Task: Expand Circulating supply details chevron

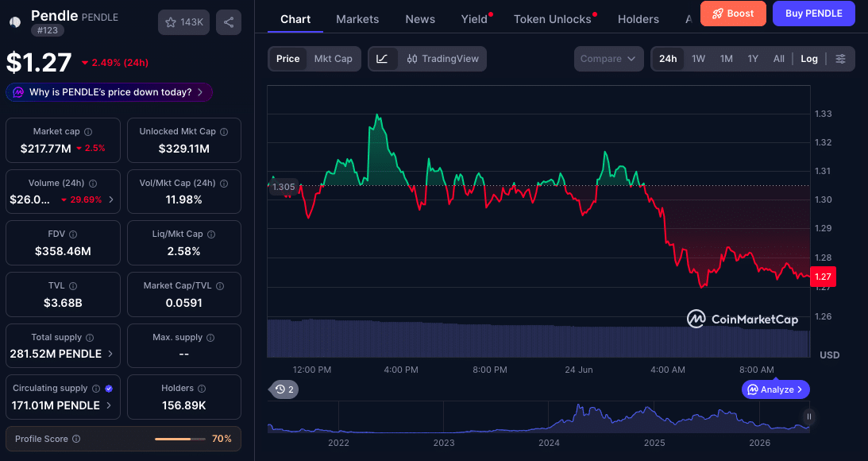Action: (x=109, y=405)
